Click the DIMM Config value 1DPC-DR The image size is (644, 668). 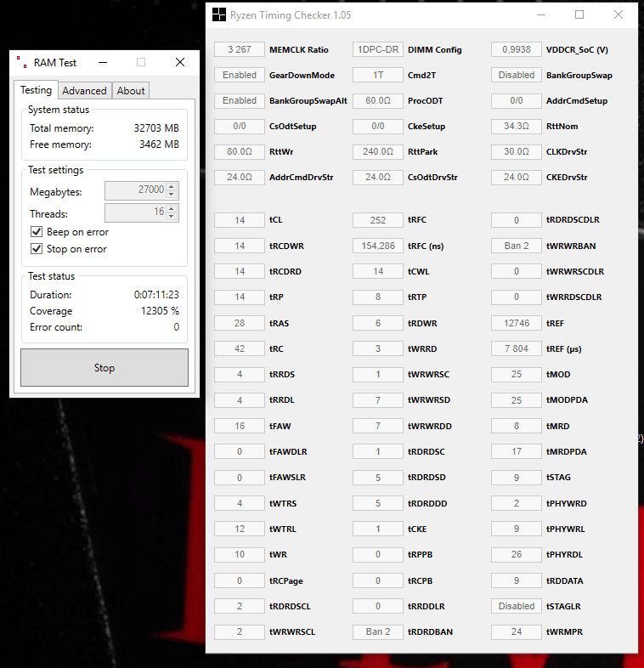point(378,49)
